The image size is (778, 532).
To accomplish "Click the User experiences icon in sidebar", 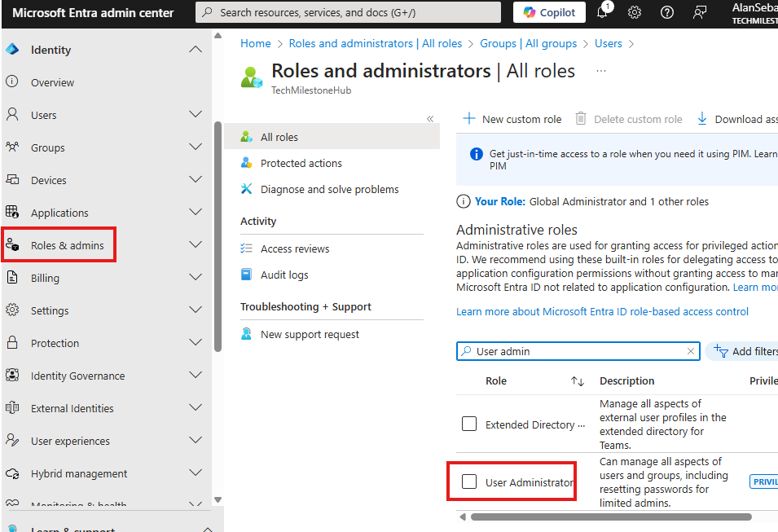I will pos(12,440).
